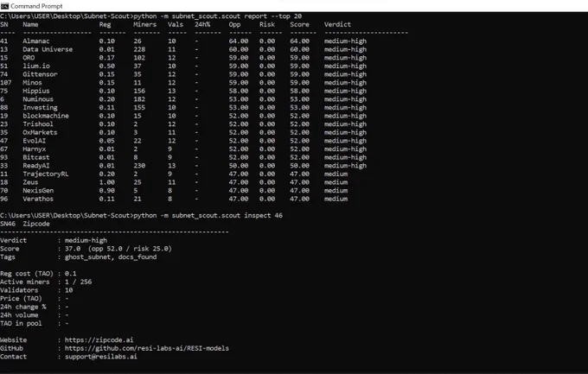Viewport: 588px width, 374px height.
Task: Click the 'NexisGen' subnet name
Action: [x=38, y=190]
